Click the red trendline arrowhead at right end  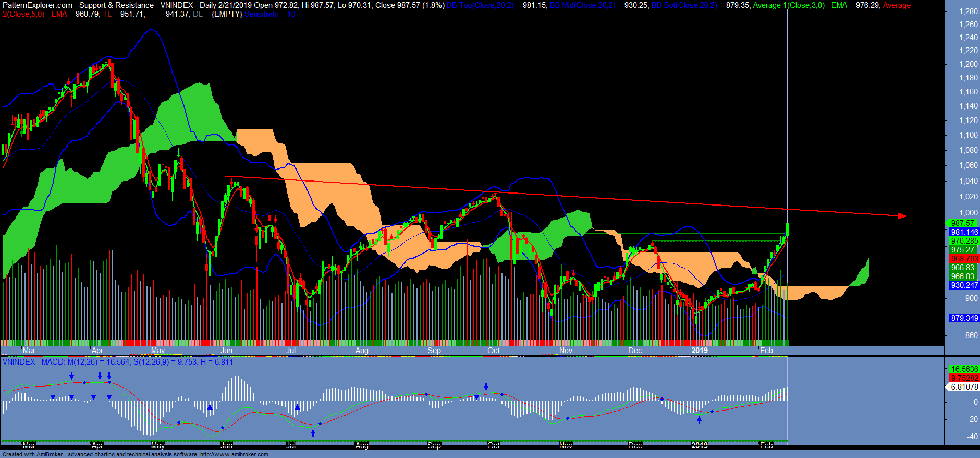coord(903,216)
